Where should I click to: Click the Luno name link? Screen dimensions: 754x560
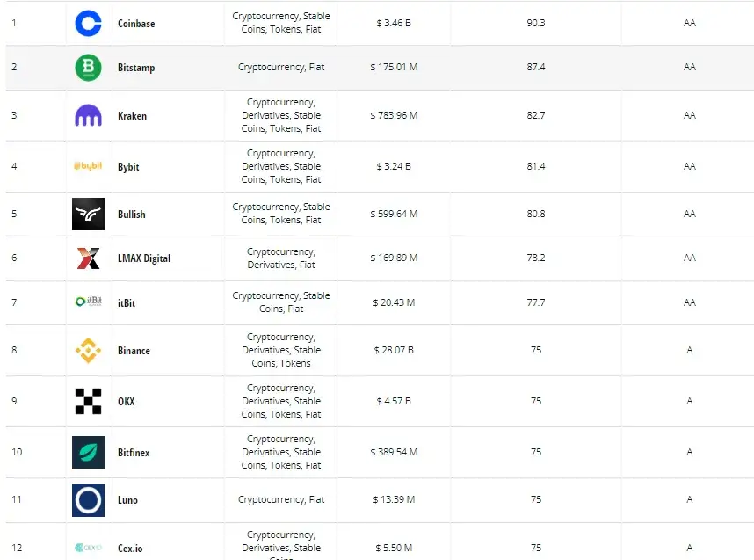127,499
